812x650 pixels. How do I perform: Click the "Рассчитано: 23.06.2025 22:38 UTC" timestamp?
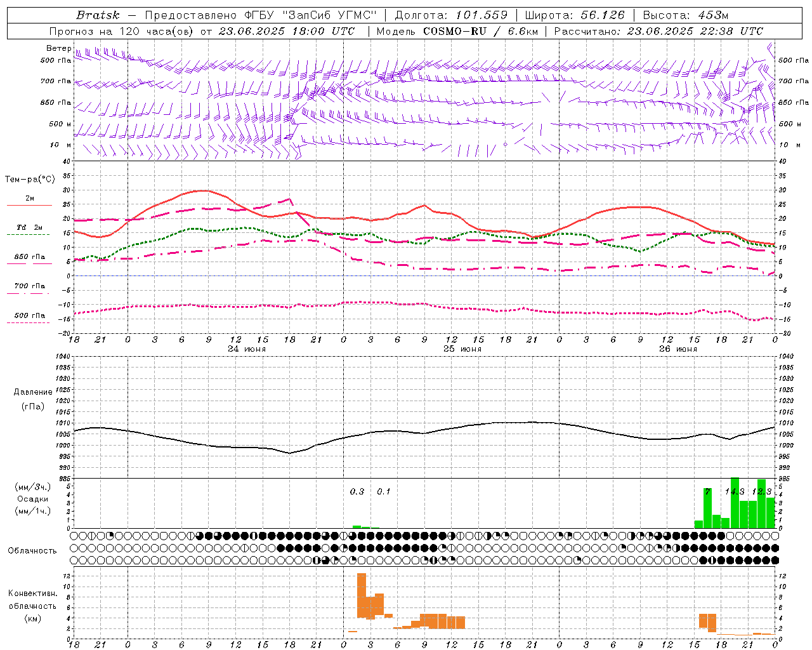(658, 31)
